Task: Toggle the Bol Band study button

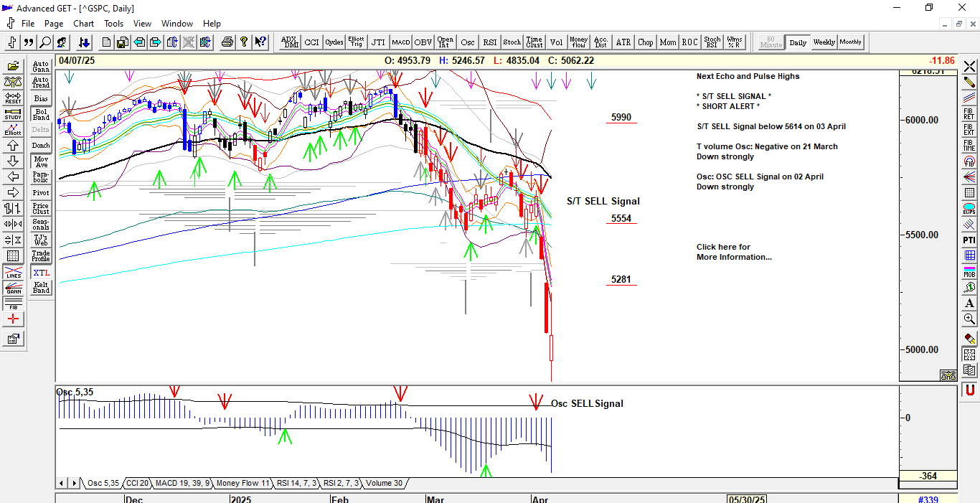Action: [41, 115]
